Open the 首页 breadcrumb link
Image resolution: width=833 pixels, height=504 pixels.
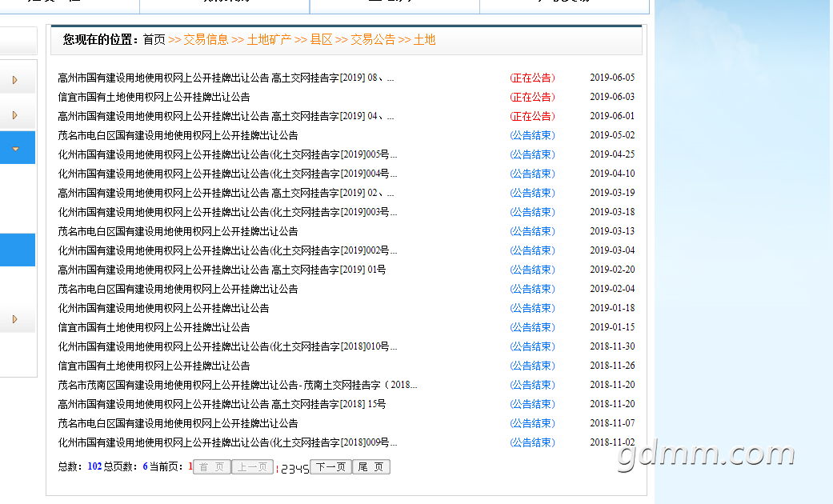click(154, 40)
